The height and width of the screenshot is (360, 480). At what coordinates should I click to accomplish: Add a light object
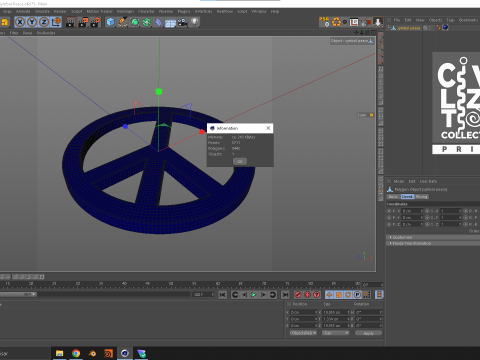coord(195,22)
